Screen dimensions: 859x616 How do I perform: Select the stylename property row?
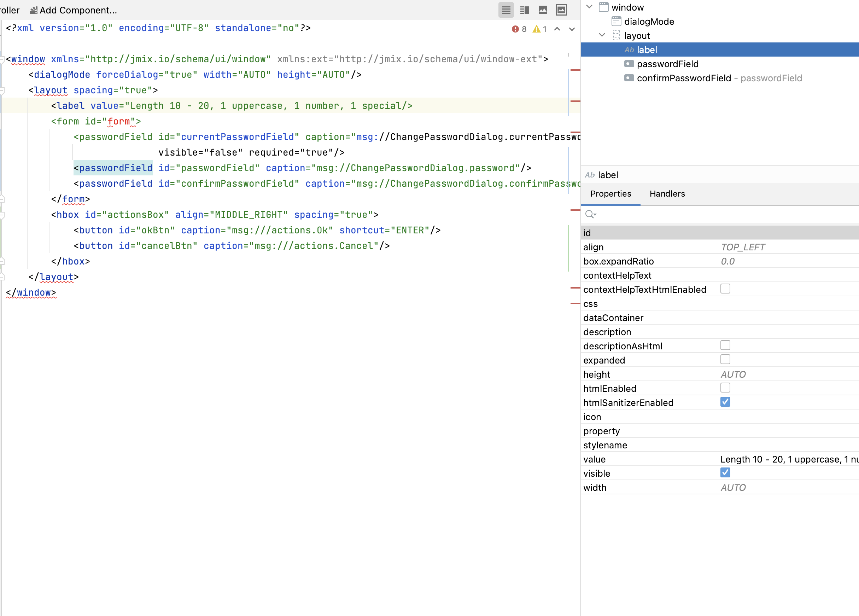coord(720,445)
